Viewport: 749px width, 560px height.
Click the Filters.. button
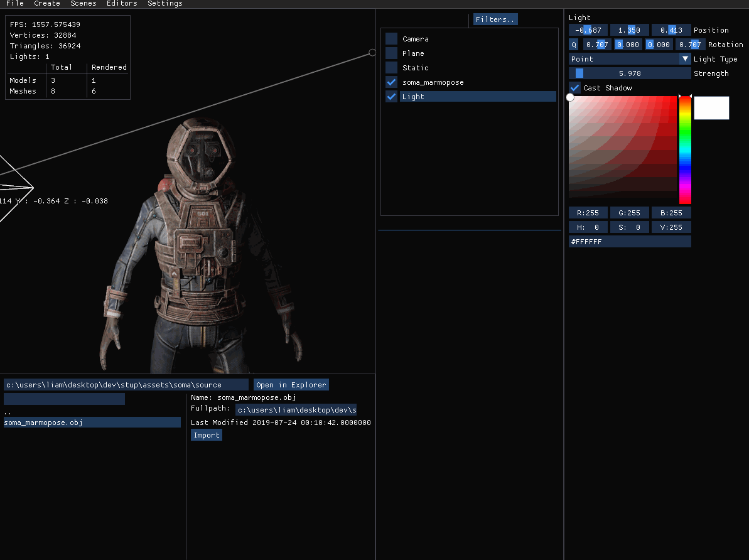coord(495,19)
